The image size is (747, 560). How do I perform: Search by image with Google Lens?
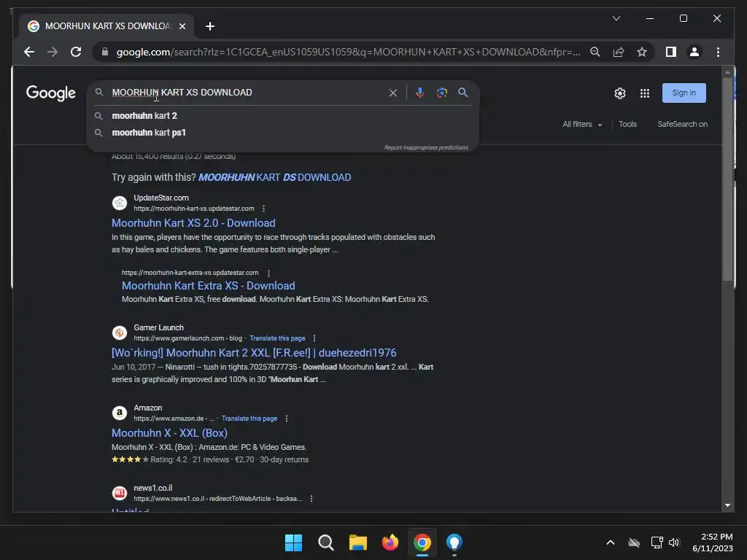441,93
